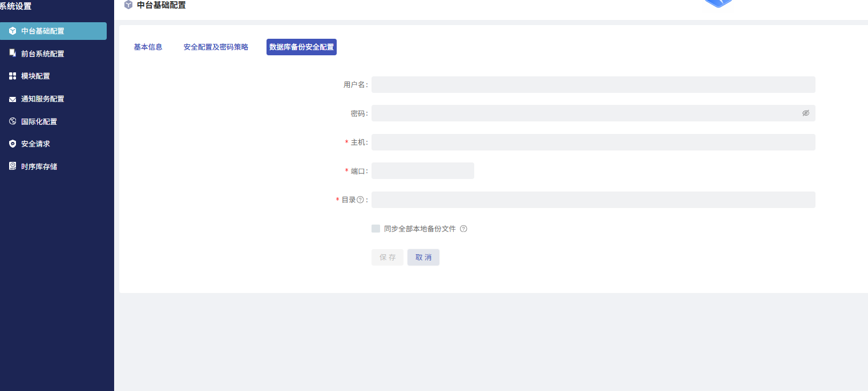Enable 同步全部本地备份文件 checkbox

pyautogui.click(x=376, y=229)
